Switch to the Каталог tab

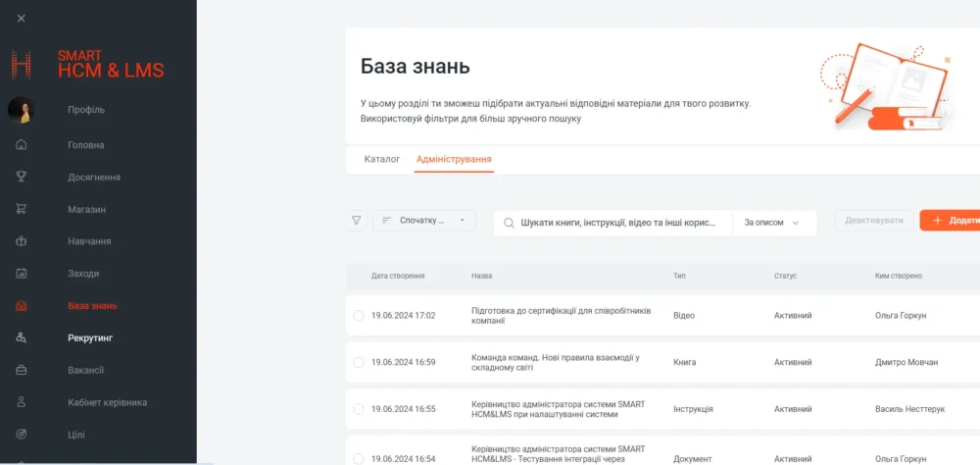pos(382,159)
